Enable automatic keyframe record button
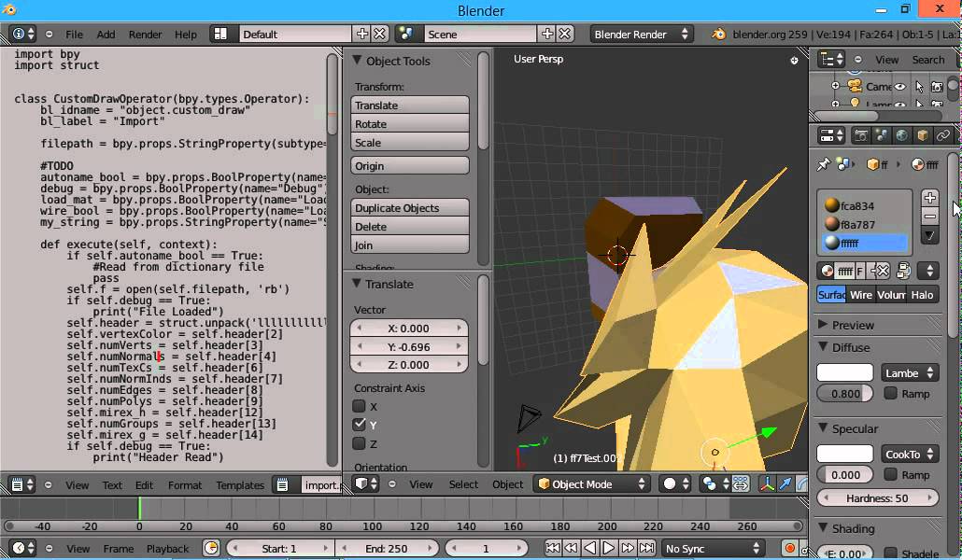The image size is (962, 560). pyautogui.click(x=789, y=548)
